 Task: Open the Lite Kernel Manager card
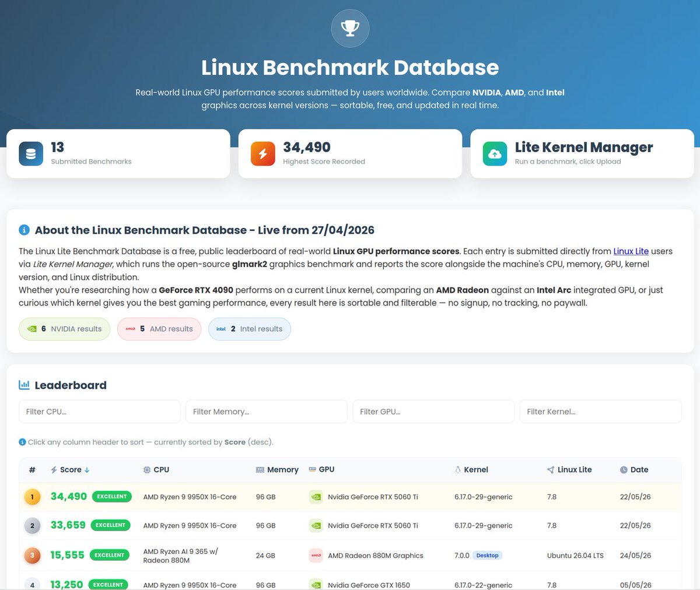582,153
